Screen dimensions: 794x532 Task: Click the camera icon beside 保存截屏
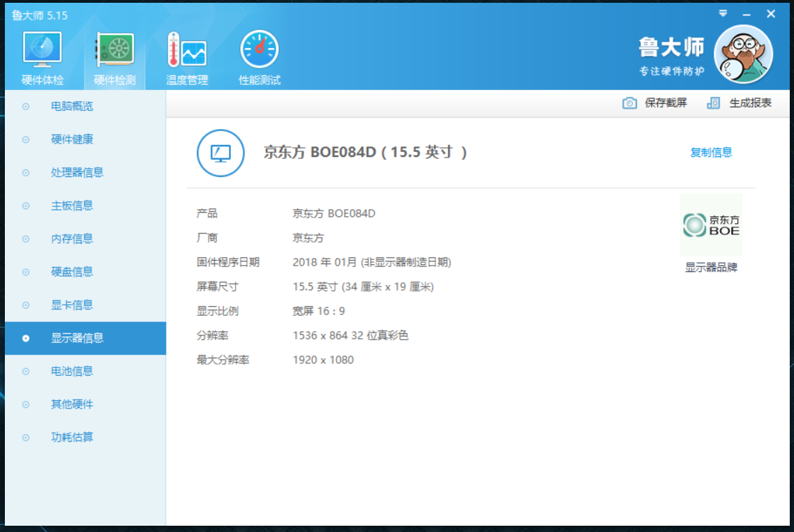pos(629,103)
